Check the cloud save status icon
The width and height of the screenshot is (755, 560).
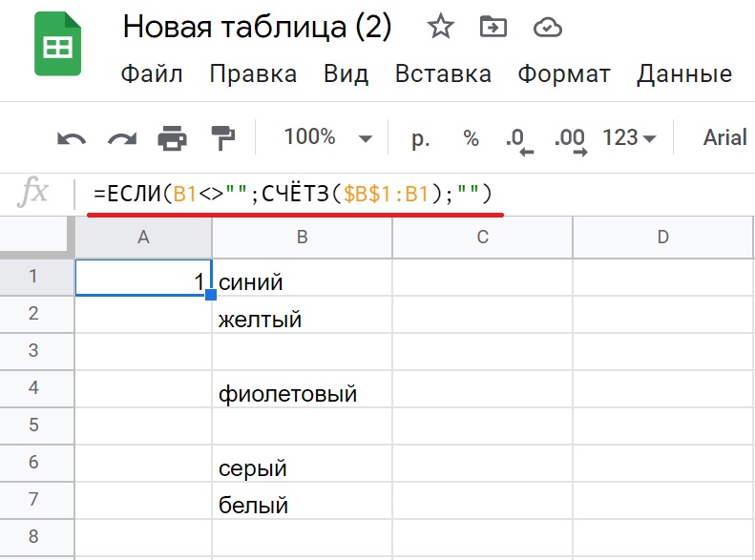click(547, 28)
